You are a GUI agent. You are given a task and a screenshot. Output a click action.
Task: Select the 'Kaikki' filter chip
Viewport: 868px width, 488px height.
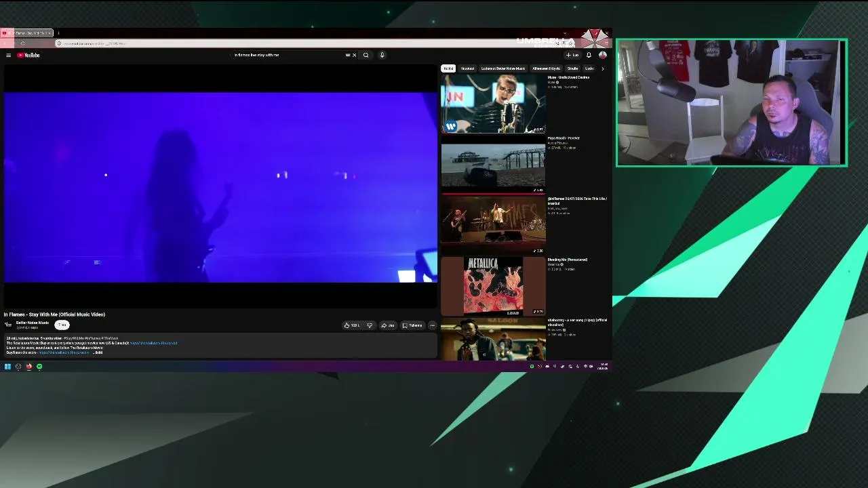point(448,68)
